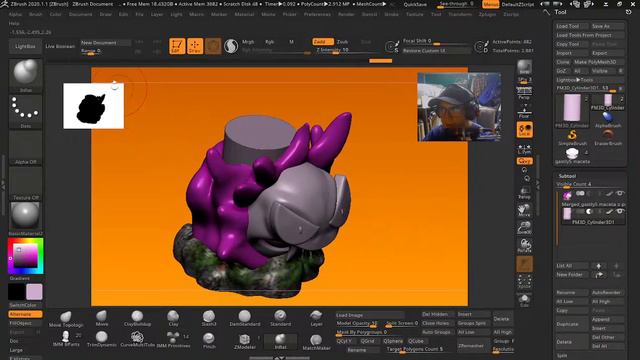Click the black silhouette thumbnail view

93,106
